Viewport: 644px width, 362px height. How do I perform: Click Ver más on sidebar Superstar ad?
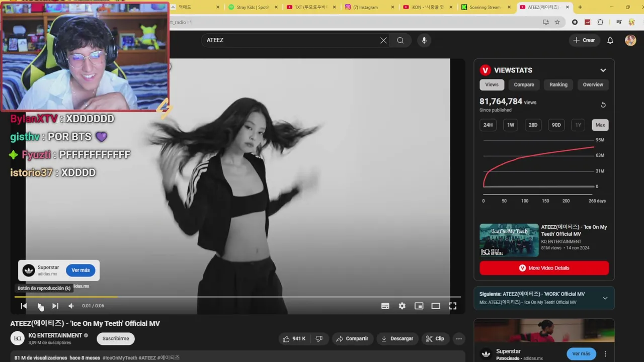581,354
